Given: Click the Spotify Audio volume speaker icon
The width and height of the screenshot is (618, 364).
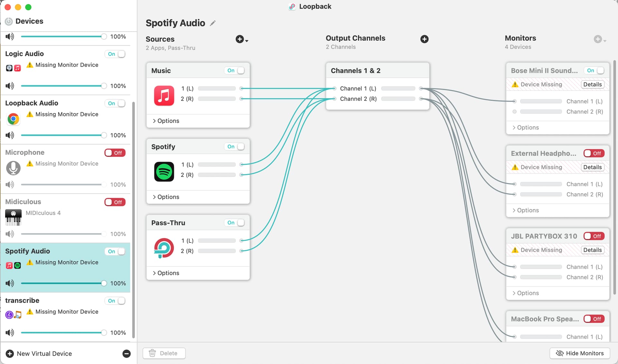Looking at the screenshot, I should (x=10, y=283).
